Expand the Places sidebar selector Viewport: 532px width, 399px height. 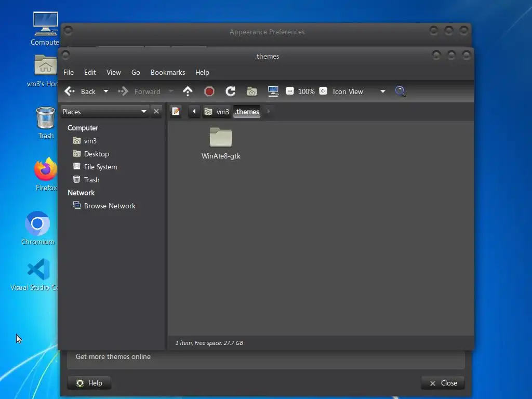105,112
